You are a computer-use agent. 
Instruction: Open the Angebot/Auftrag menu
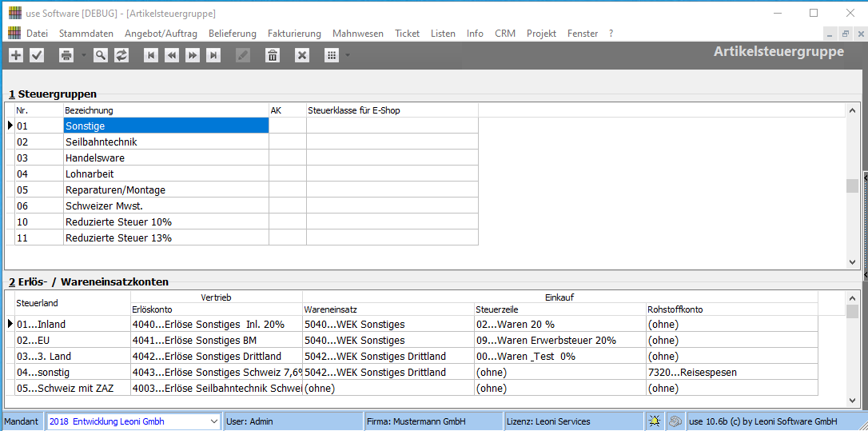tap(161, 34)
